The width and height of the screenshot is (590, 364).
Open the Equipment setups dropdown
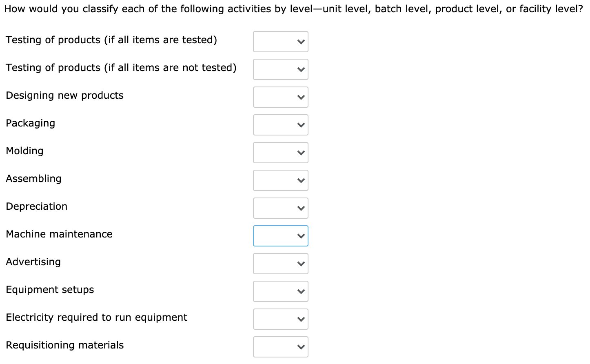[280, 291]
